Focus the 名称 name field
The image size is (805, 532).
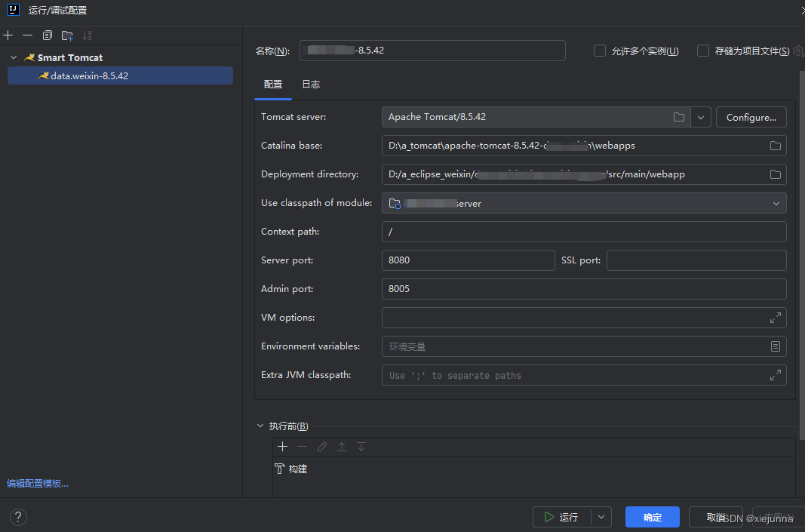(x=433, y=51)
